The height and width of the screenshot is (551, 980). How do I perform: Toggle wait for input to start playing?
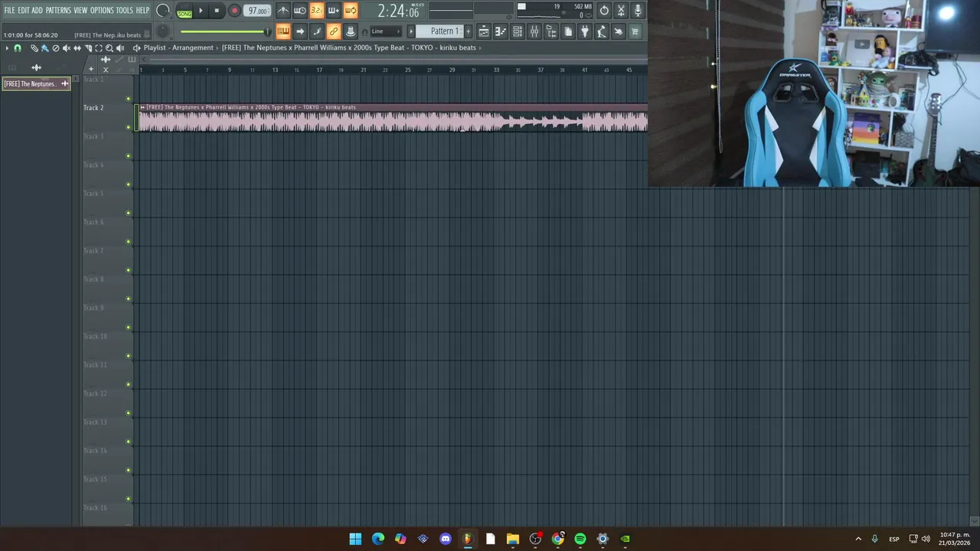coord(300,11)
